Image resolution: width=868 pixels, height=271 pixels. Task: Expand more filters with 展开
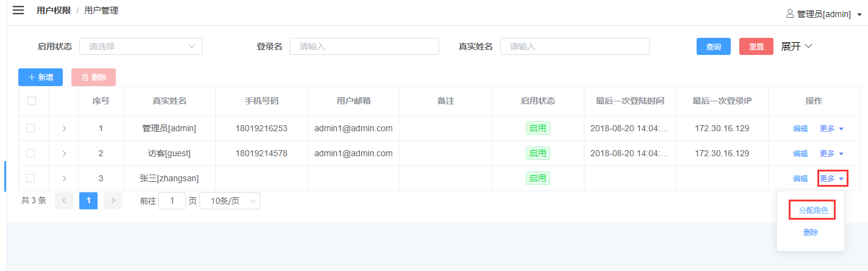point(796,46)
